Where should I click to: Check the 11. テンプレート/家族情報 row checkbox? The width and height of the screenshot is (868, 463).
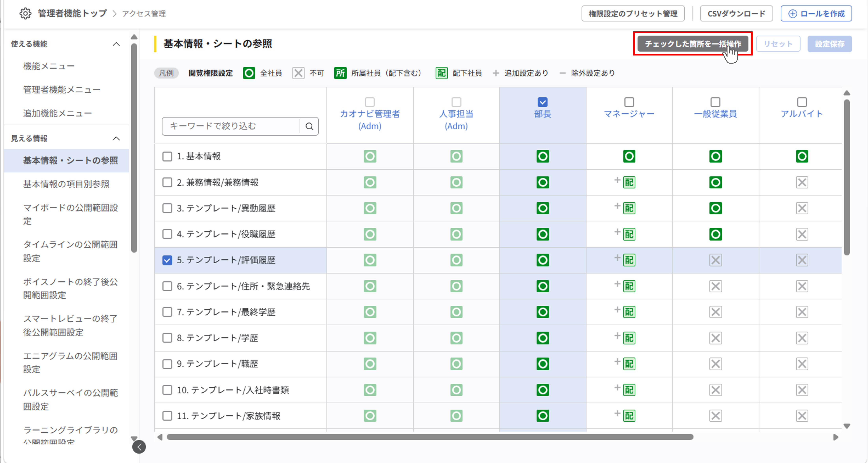167,416
